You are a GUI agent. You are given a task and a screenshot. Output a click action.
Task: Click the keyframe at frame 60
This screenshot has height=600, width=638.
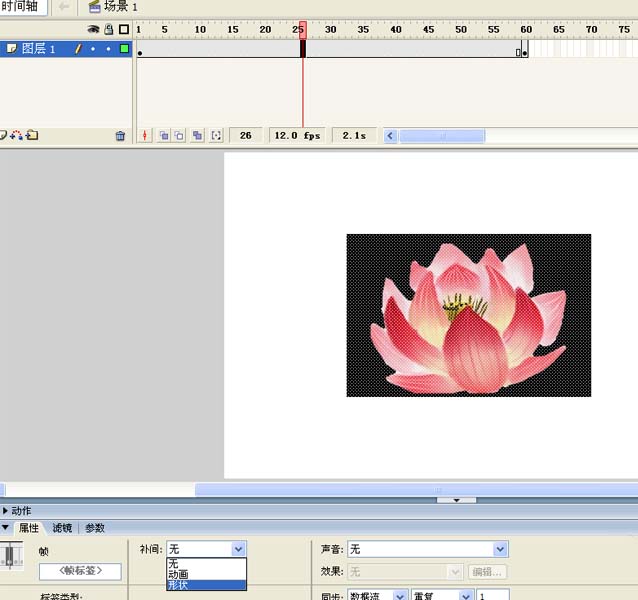coord(524,51)
